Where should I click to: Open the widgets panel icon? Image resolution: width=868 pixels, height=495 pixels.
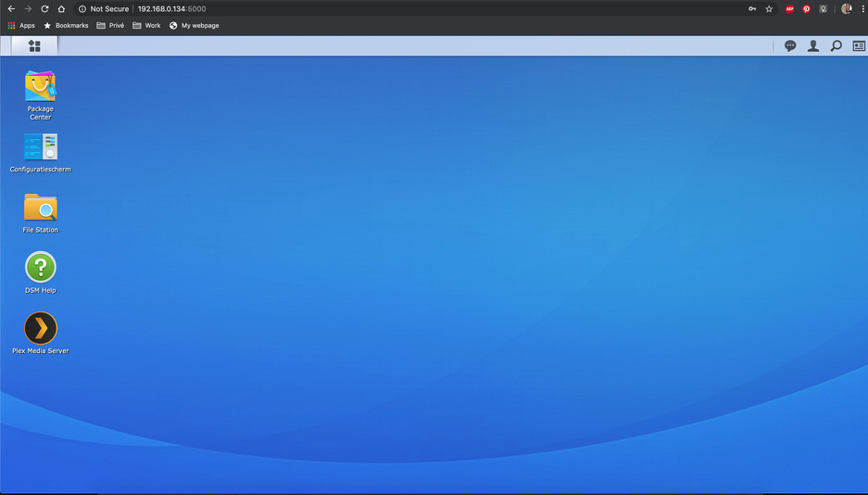[x=859, y=46]
